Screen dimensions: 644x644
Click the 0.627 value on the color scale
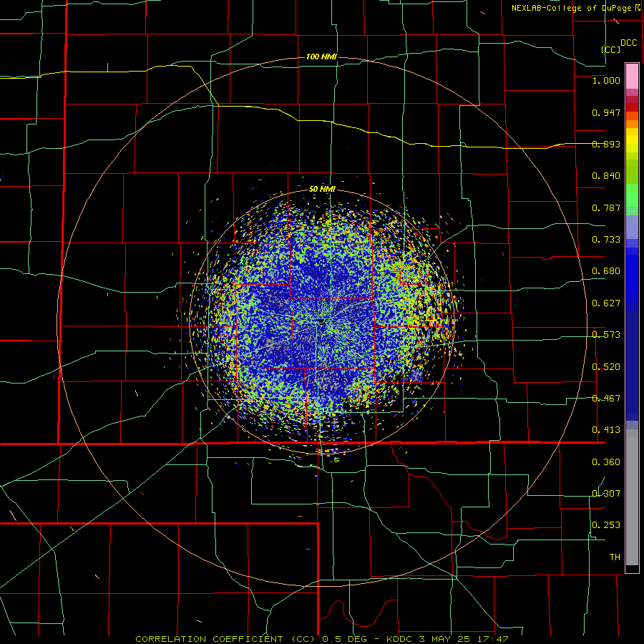(x=606, y=303)
